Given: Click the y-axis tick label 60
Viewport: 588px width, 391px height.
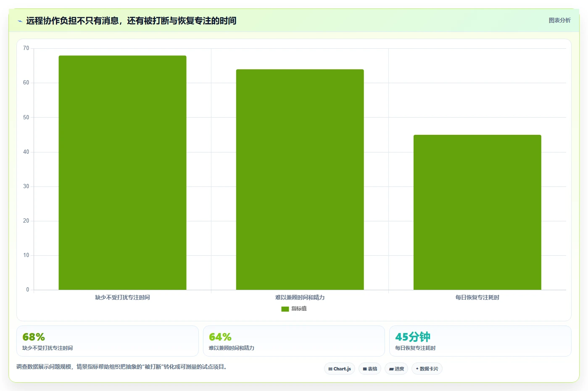Looking at the screenshot, I should pos(26,83).
